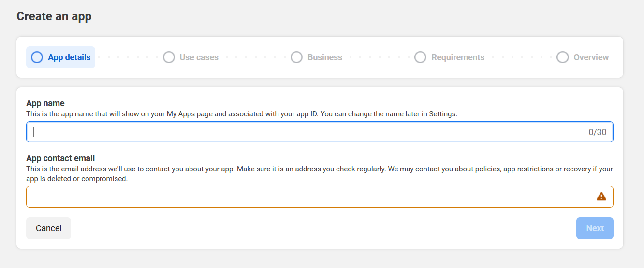The height and width of the screenshot is (268, 644).
Task: Click the warning triangle in email field
Action: [x=601, y=197]
